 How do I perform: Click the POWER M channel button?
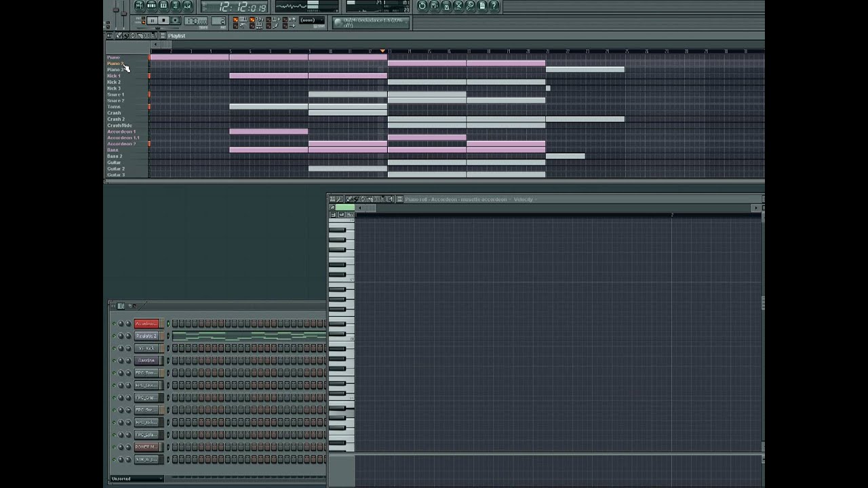(x=146, y=447)
